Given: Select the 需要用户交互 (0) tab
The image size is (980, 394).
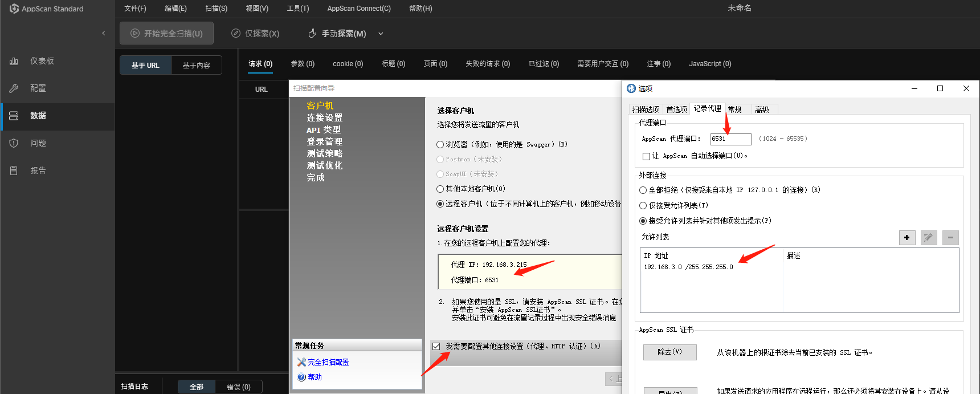Looking at the screenshot, I should coord(603,64).
